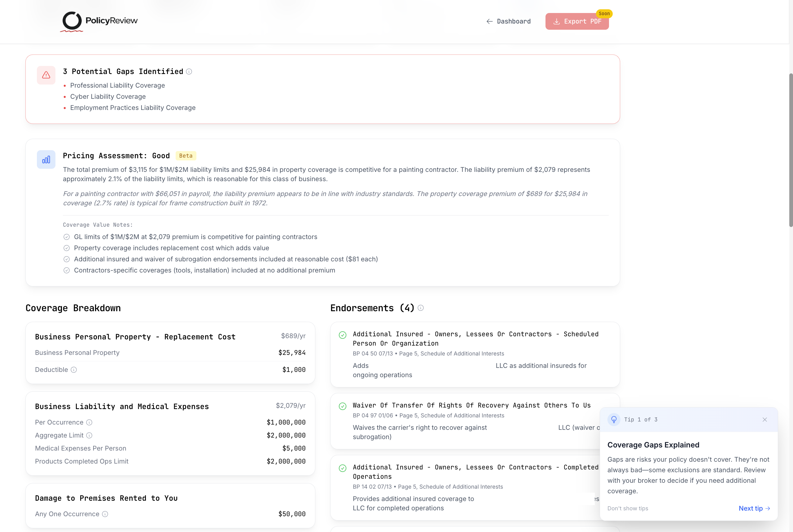Click info icon next to Endorsements heading
Image resolution: width=793 pixels, height=532 pixels.
click(420, 308)
